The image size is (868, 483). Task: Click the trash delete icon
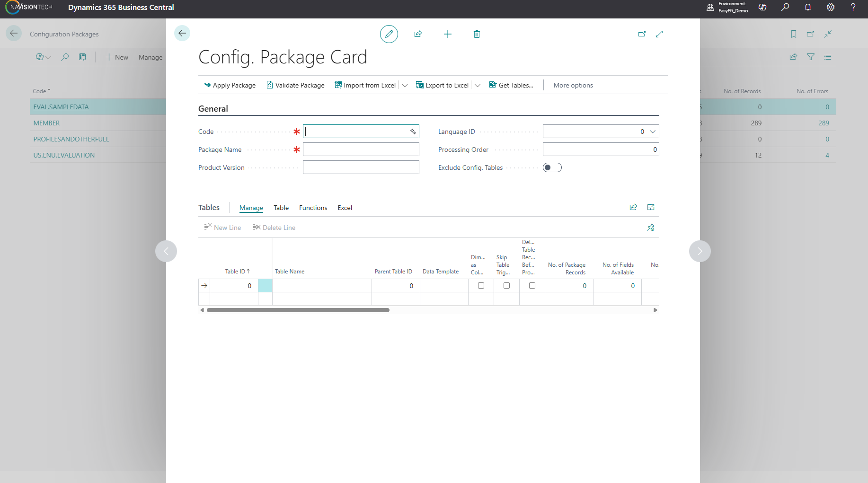click(477, 34)
